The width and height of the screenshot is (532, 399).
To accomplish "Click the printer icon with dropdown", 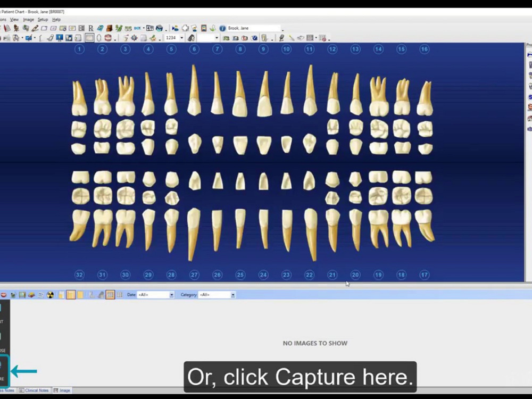I will click(16, 38).
